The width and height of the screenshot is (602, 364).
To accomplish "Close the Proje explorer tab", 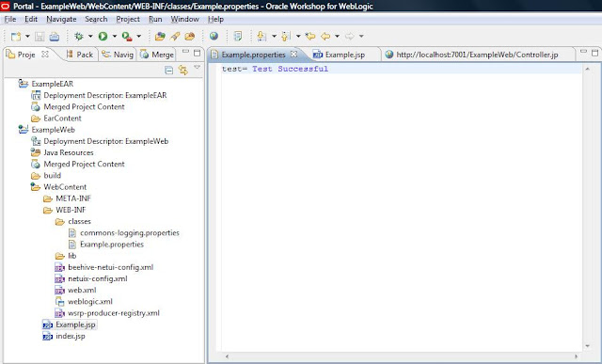I will pos(45,55).
